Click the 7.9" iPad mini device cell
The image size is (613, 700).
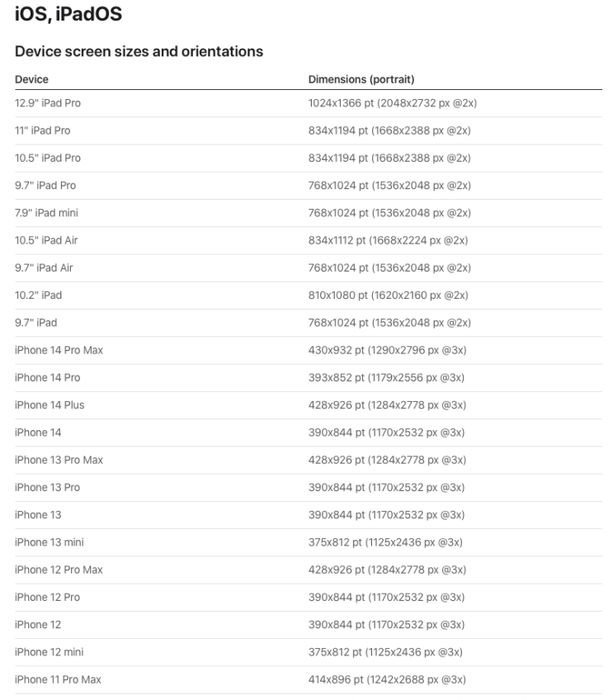tap(46, 213)
